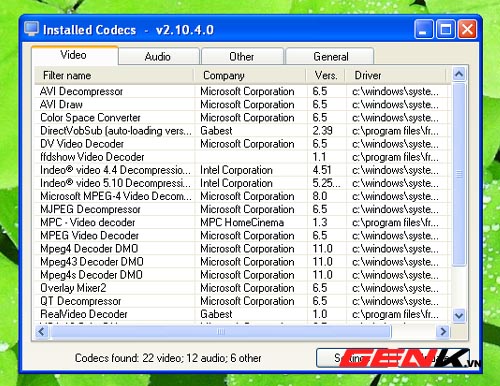Click Intel Corporation in the Indeo 4.4 row
The image size is (500, 386).
click(236, 170)
